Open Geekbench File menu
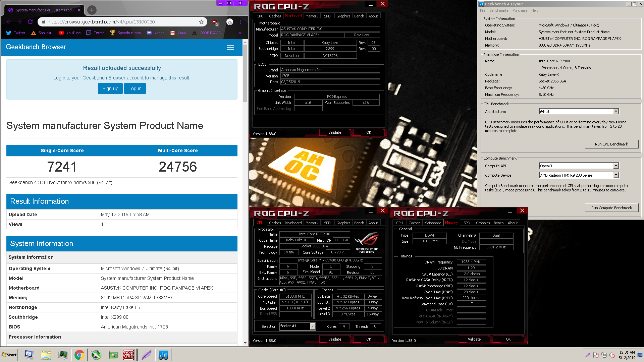 click(483, 10)
